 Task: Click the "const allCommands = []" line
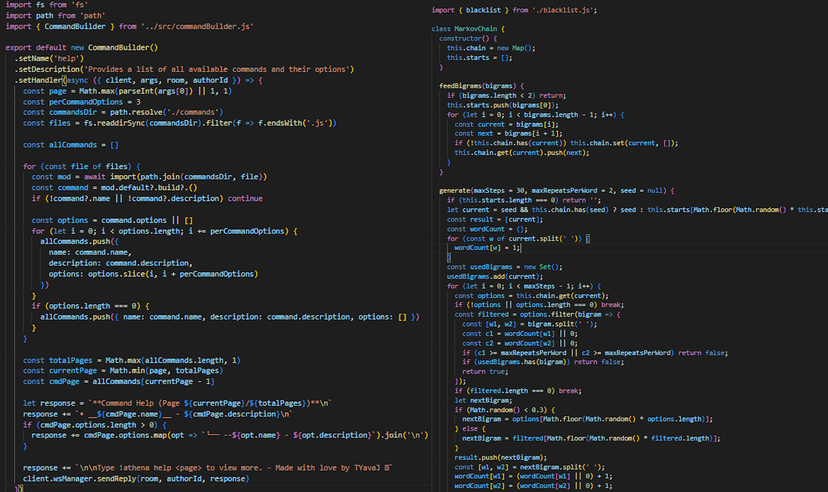(71, 145)
